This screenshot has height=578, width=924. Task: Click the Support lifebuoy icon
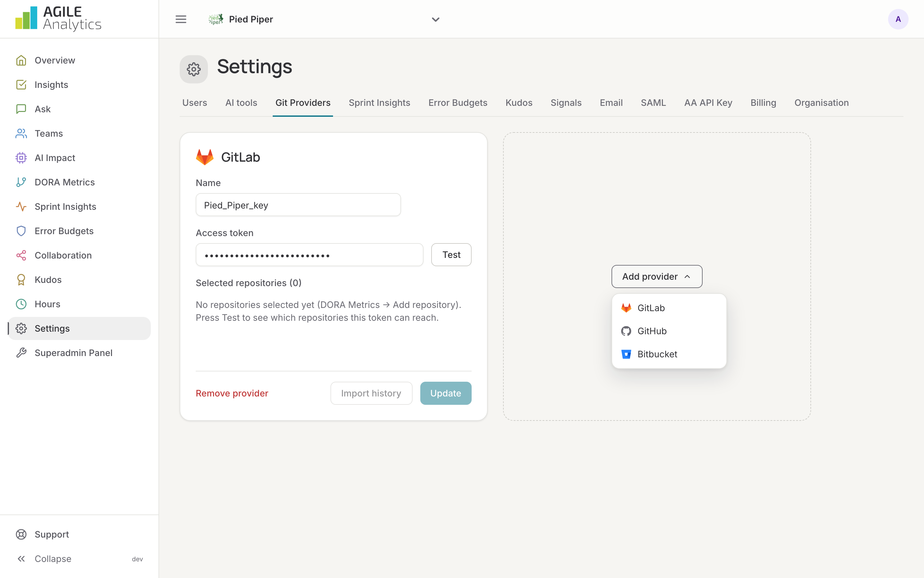[x=21, y=534]
